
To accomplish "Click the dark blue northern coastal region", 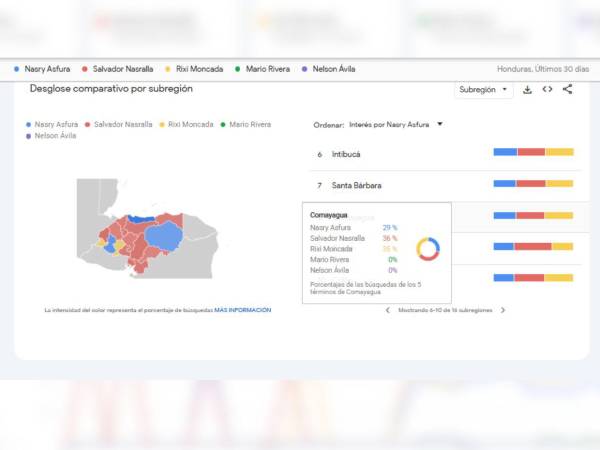I will tap(141, 219).
